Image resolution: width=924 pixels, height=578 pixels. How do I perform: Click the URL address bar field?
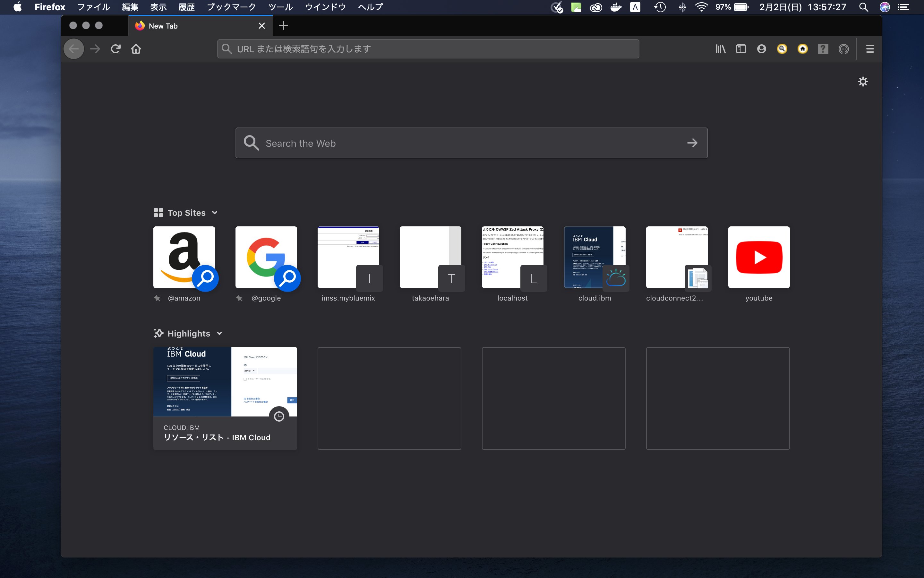(x=428, y=49)
